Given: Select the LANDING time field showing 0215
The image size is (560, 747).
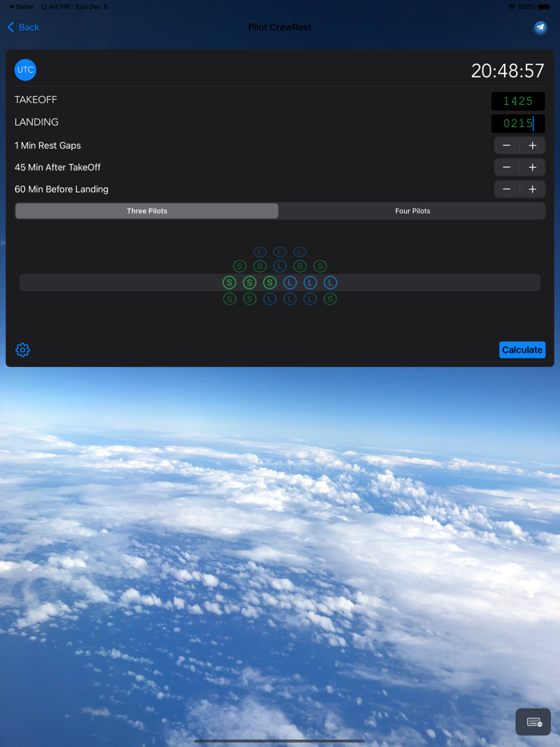Looking at the screenshot, I should [x=518, y=123].
